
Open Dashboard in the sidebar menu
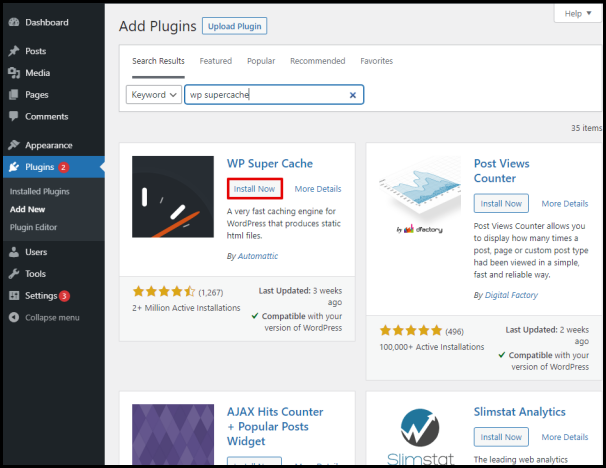[47, 22]
